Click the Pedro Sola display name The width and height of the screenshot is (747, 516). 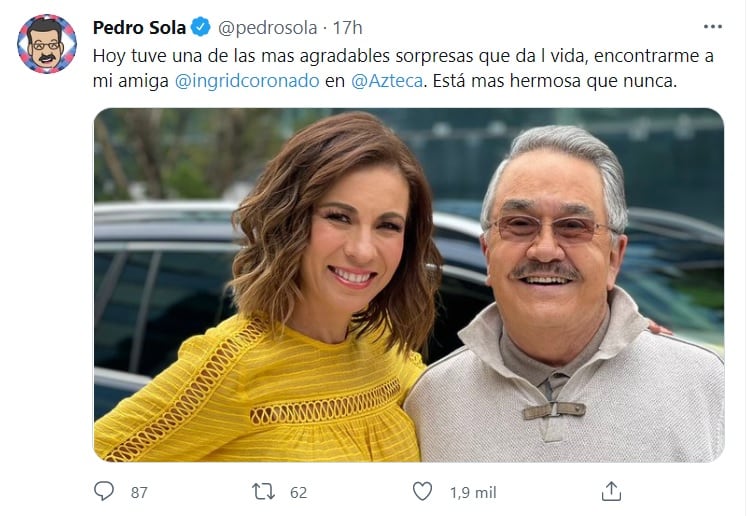[x=139, y=28]
